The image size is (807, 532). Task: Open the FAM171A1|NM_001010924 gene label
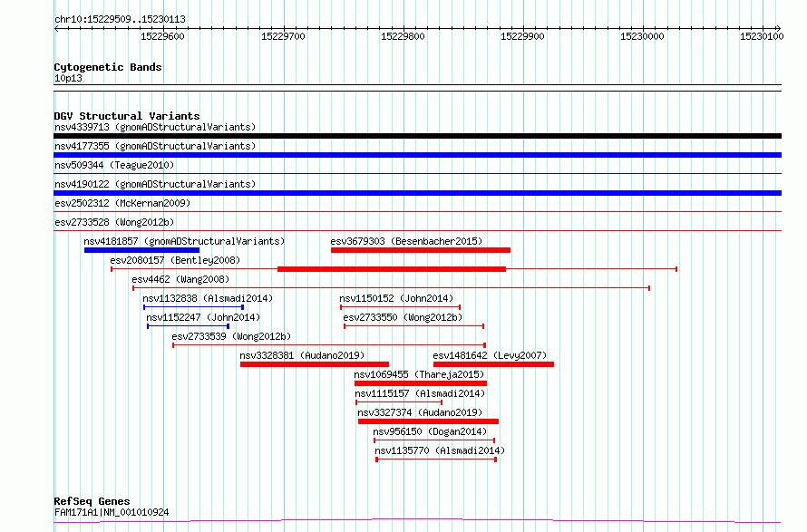click(x=112, y=512)
